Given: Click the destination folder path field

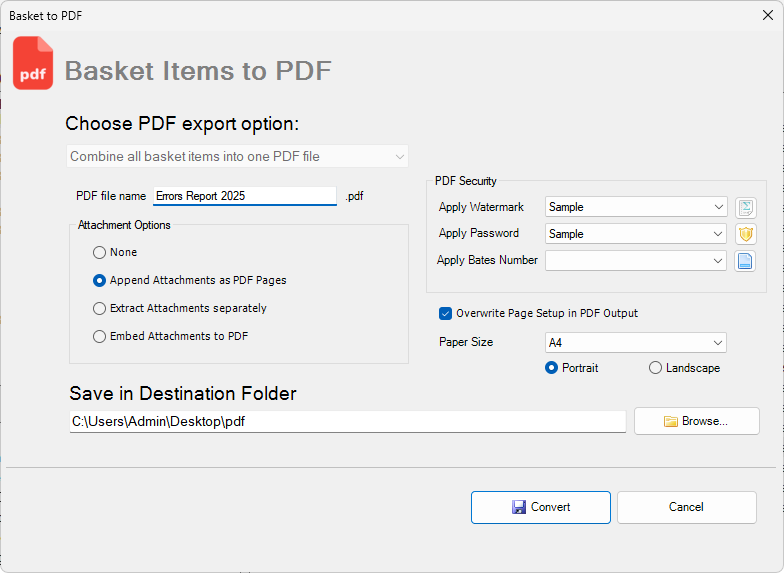Looking at the screenshot, I should (347, 422).
